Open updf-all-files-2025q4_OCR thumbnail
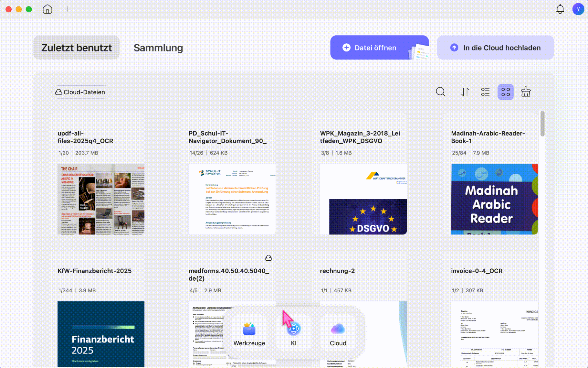The image size is (588, 368). pyautogui.click(x=101, y=199)
